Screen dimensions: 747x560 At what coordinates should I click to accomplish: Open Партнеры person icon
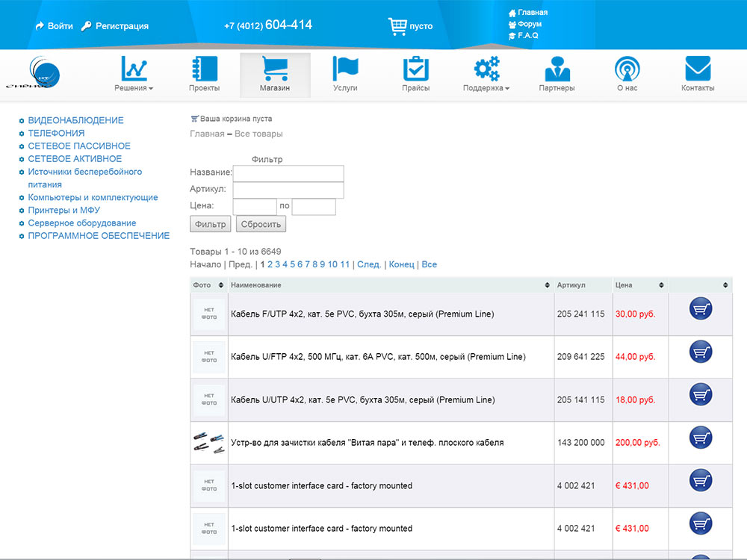pyautogui.click(x=557, y=69)
